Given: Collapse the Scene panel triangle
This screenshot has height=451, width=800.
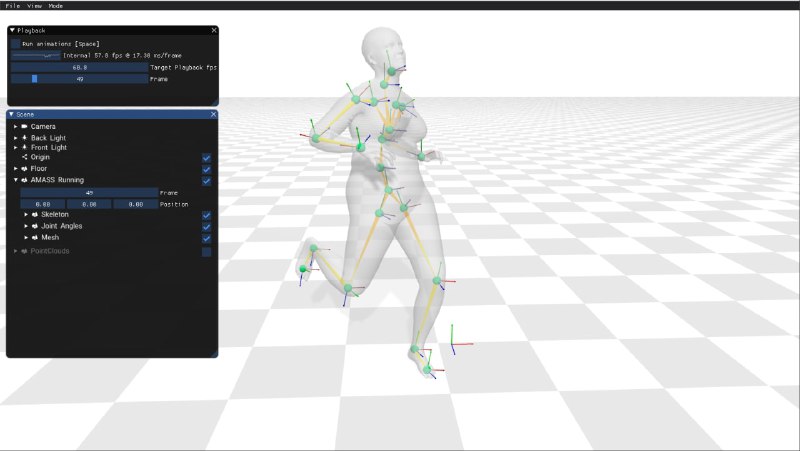Looking at the screenshot, I should click(12, 114).
